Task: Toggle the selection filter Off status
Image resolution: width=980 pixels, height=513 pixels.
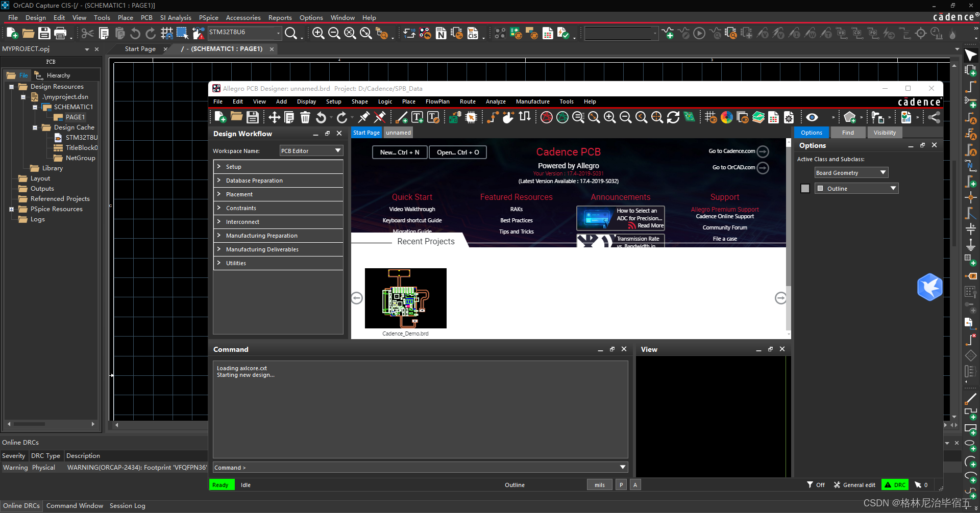Action: (816, 485)
